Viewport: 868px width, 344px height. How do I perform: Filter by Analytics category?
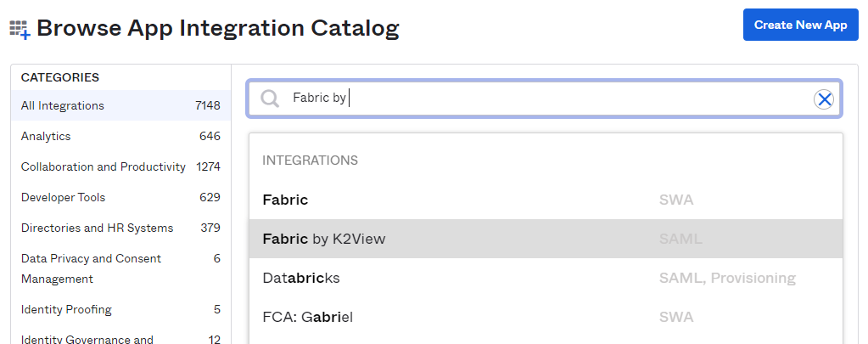[46, 137]
